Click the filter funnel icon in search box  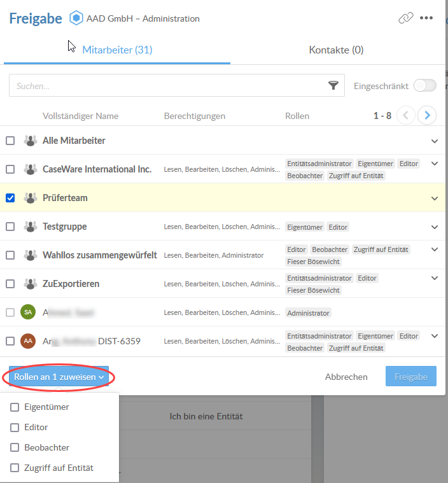(333, 85)
